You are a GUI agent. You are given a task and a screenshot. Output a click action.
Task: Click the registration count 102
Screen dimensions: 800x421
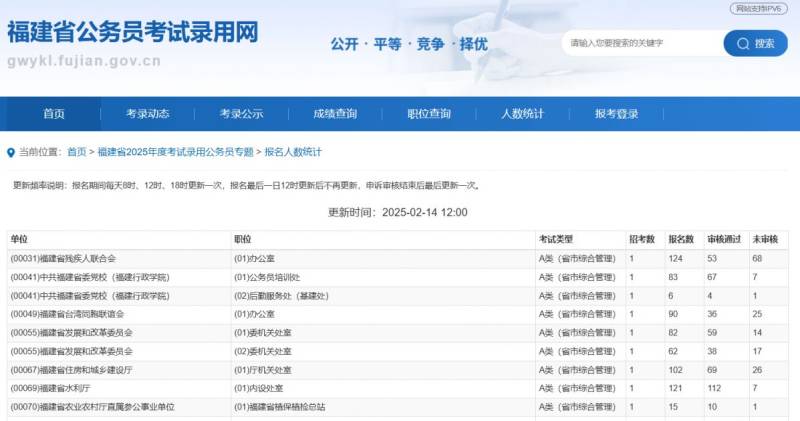676,370
